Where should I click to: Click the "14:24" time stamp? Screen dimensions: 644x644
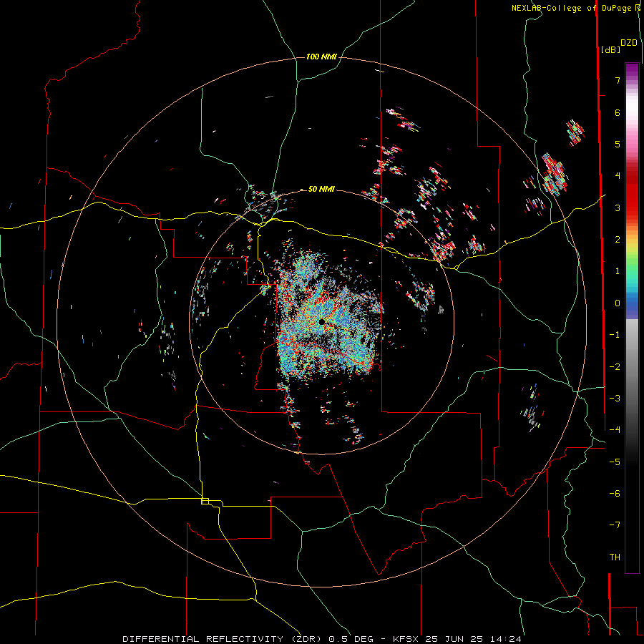[507, 639]
